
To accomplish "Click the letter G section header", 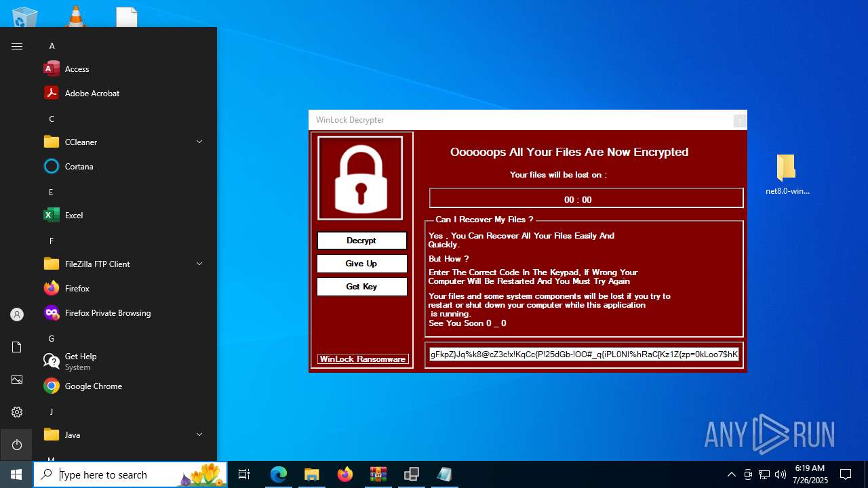I will point(51,339).
